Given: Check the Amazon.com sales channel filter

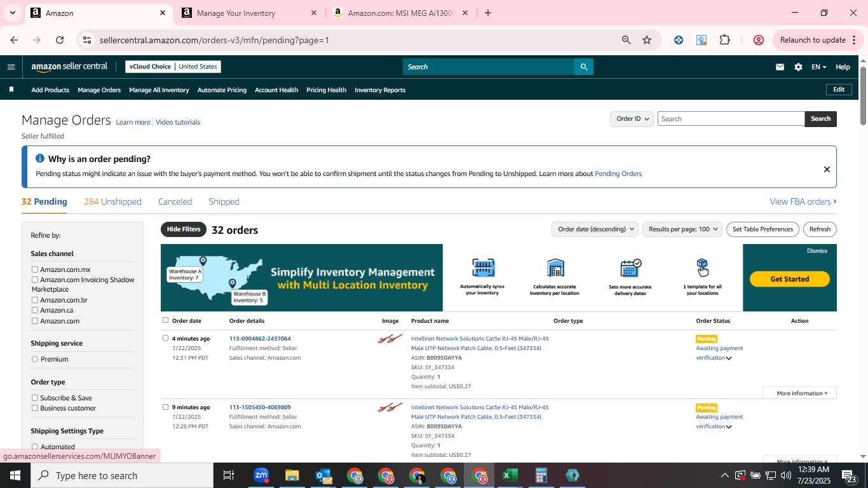Looking at the screenshot, I should click(35, 321).
